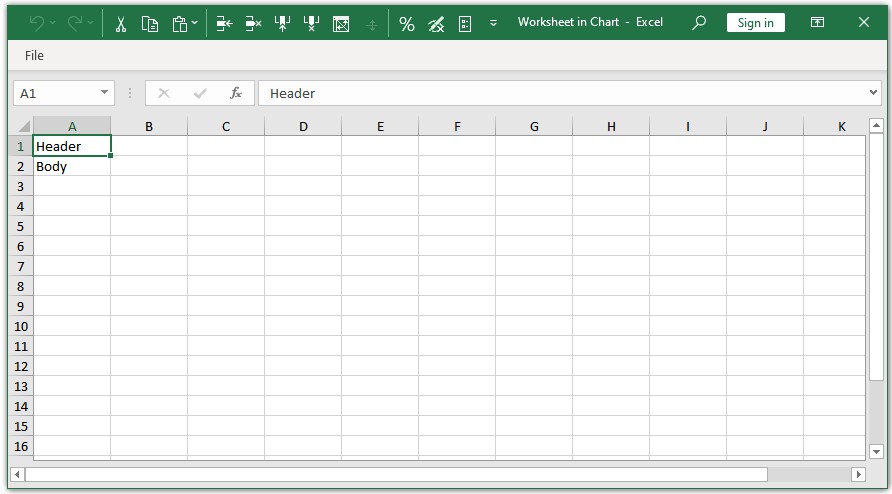Viewport: 892px width, 494px height.
Task: Copy selection using the Copy icon
Action: (x=150, y=23)
